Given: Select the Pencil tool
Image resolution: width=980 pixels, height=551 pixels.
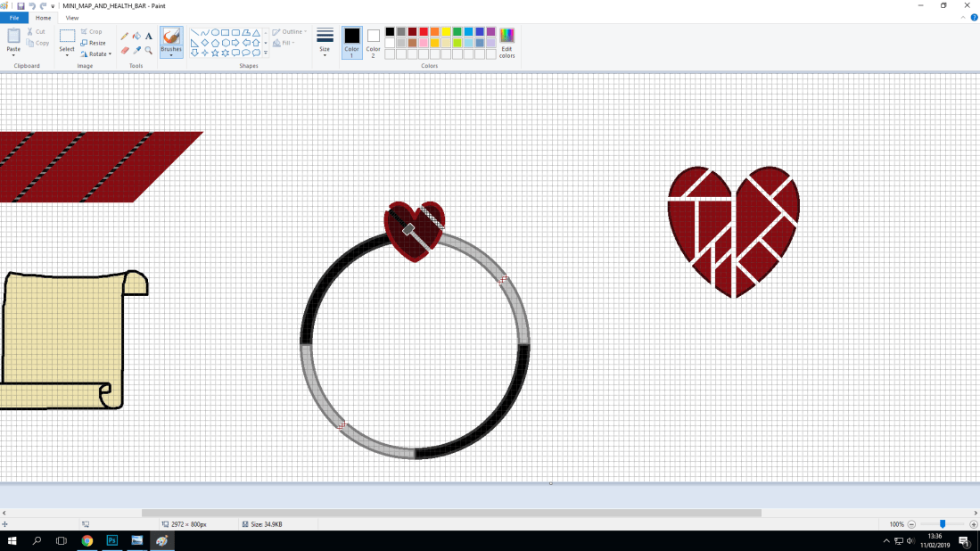Looking at the screenshot, I should [x=125, y=37].
